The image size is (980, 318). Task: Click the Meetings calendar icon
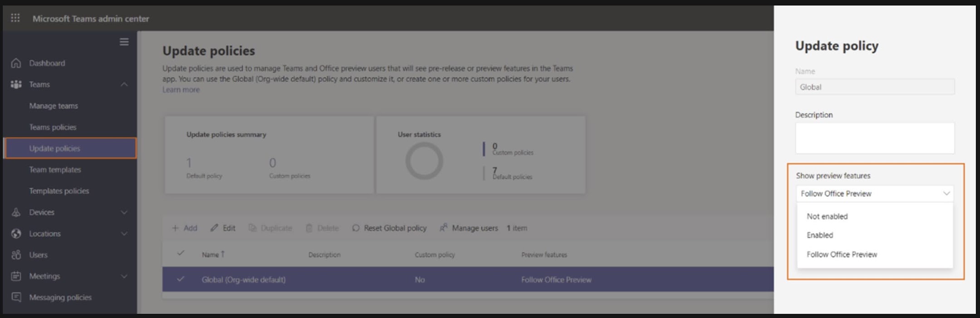point(16,276)
